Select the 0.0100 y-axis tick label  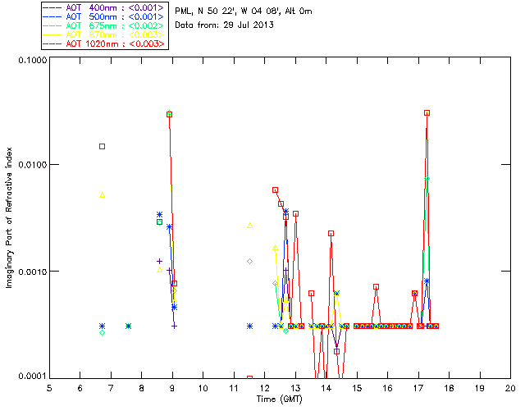pos(32,164)
